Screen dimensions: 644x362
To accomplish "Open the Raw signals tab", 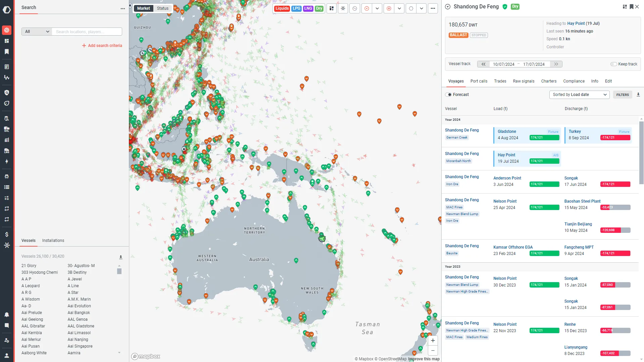I will click(x=524, y=81).
